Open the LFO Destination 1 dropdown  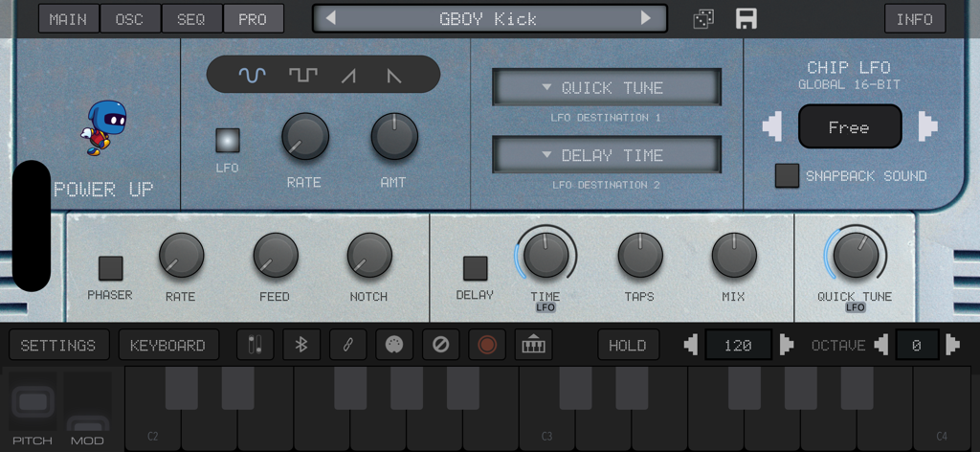(606, 87)
